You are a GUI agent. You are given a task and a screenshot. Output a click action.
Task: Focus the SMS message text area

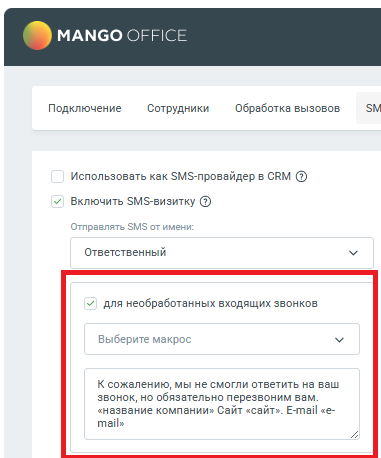[x=222, y=404]
